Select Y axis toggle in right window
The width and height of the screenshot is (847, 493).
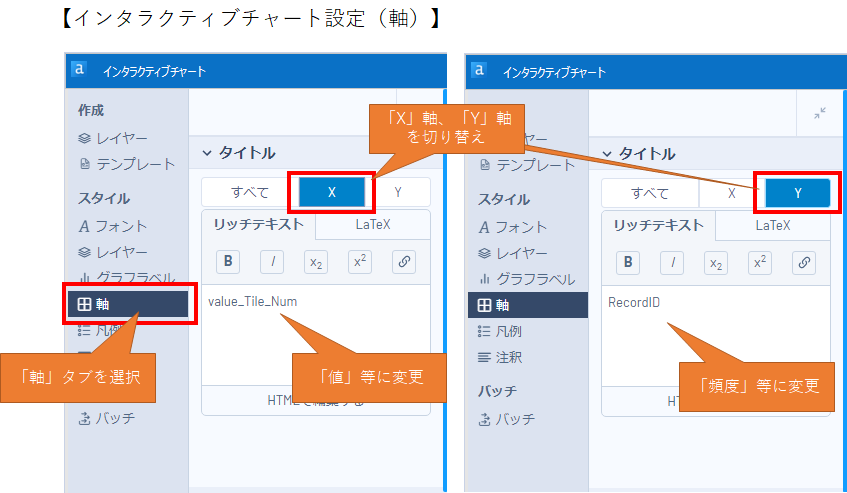coord(798,193)
